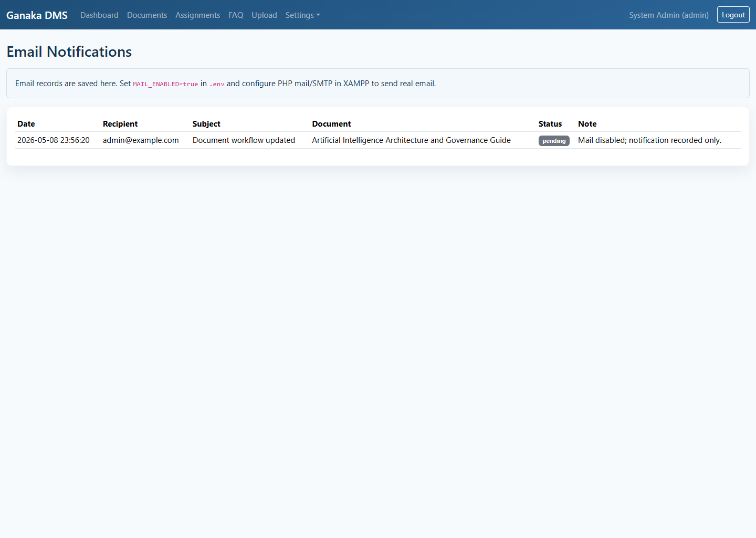This screenshot has width=756, height=538.
Task: Click the Recipient column header
Action: coord(120,124)
